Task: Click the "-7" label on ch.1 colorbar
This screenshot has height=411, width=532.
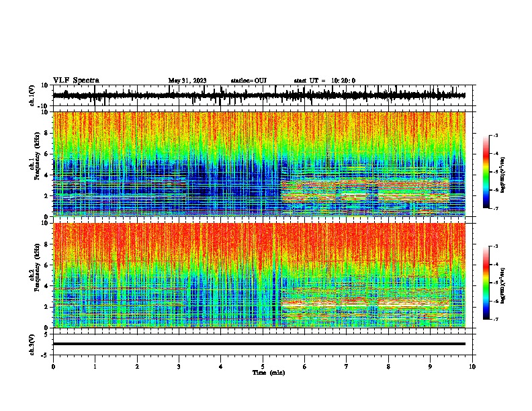Action: (x=496, y=208)
